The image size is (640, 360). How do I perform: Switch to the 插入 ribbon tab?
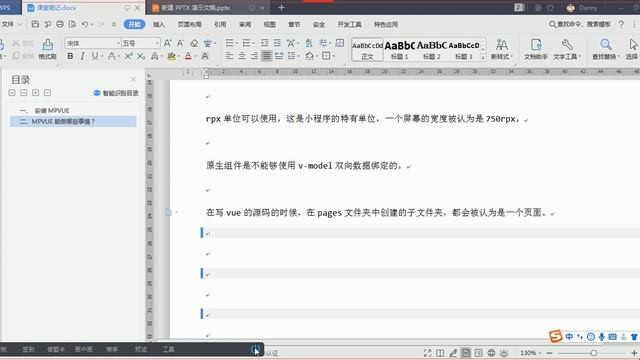(x=159, y=24)
